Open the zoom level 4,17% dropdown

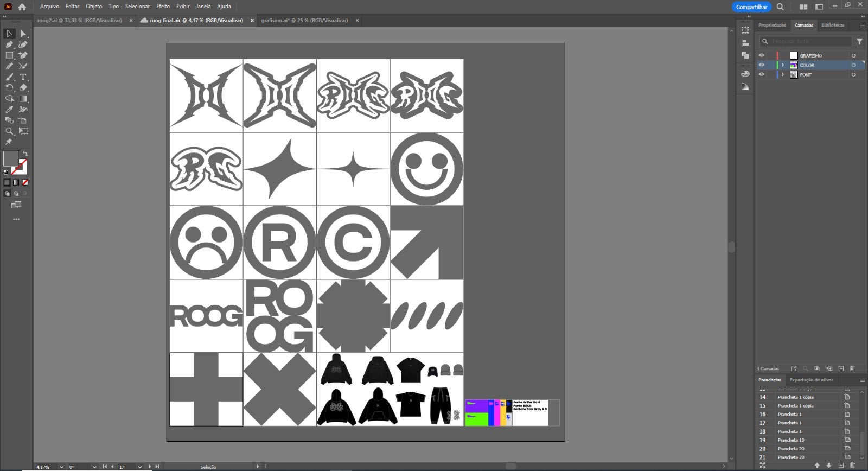pos(61,467)
